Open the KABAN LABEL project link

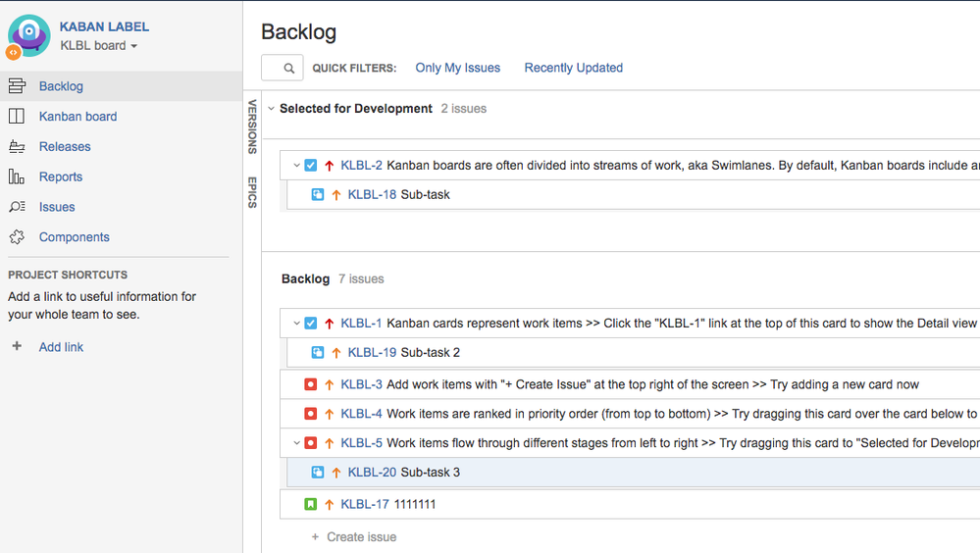tap(104, 26)
